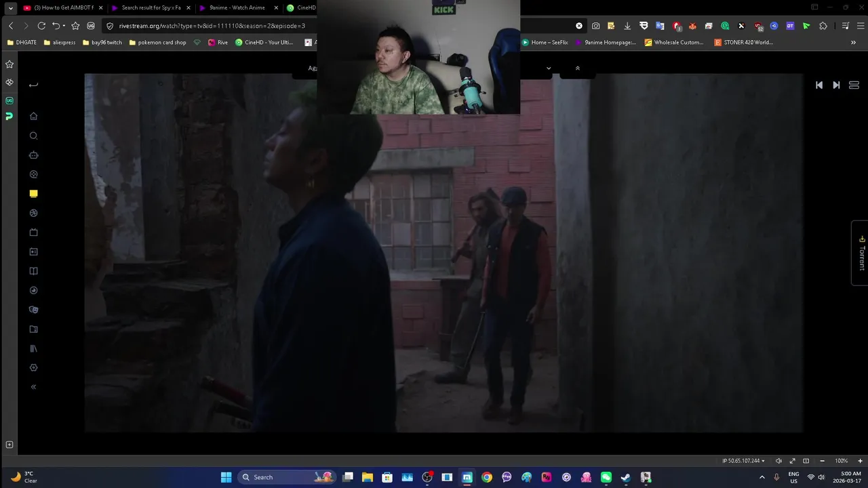Click the UG button beside the address bar
Image resolution: width=868 pixels, height=488 pixels.
click(x=91, y=26)
